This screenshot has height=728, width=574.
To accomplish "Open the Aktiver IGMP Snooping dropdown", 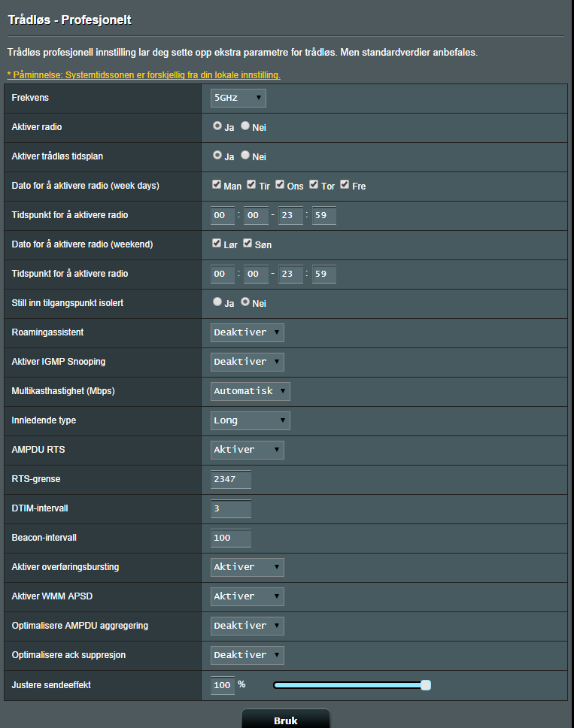I will coord(247,362).
